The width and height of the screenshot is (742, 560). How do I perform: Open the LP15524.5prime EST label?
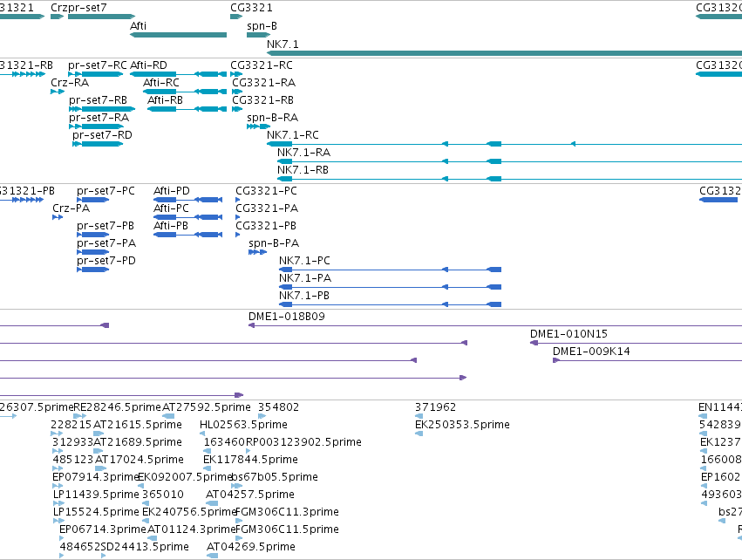(x=96, y=512)
